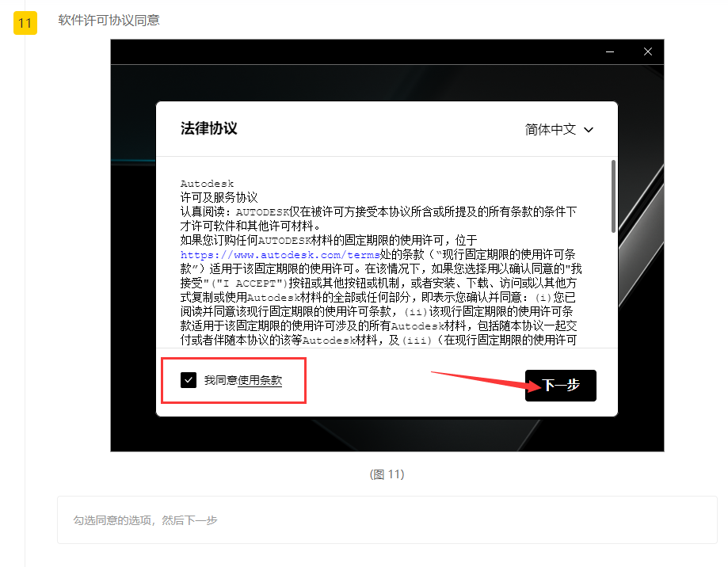Click the 勾选同意的选项 description box
The height and width of the screenshot is (567, 728).
coord(387,520)
